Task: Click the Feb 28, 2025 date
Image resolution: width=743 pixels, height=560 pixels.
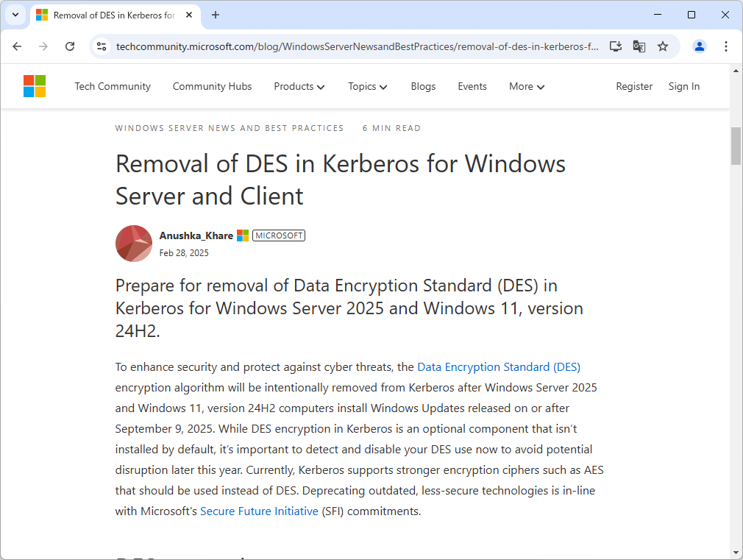Action: [x=184, y=253]
